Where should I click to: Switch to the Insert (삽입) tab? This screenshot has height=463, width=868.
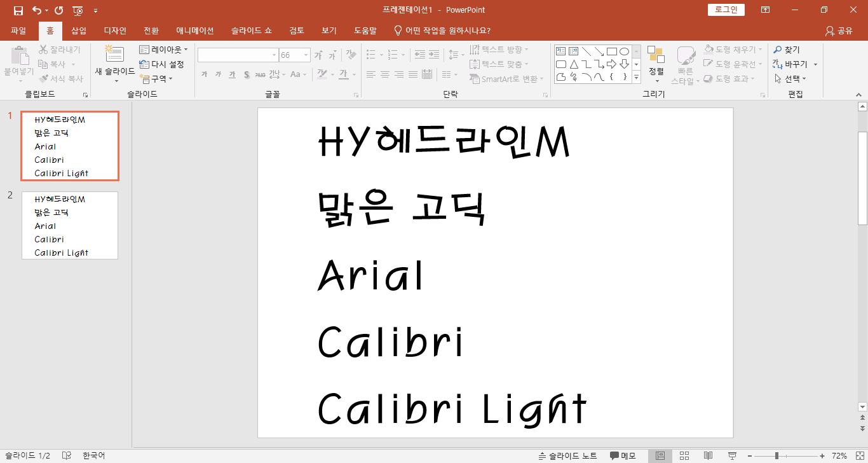79,31
